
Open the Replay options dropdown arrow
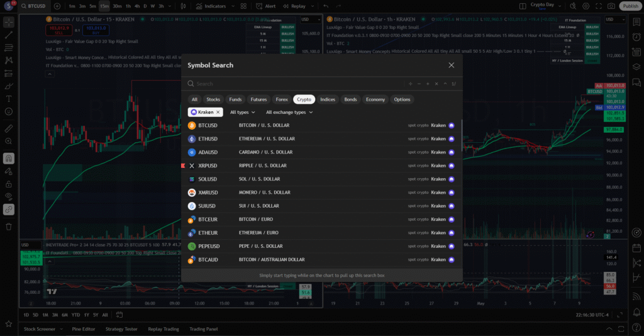[313, 6]
